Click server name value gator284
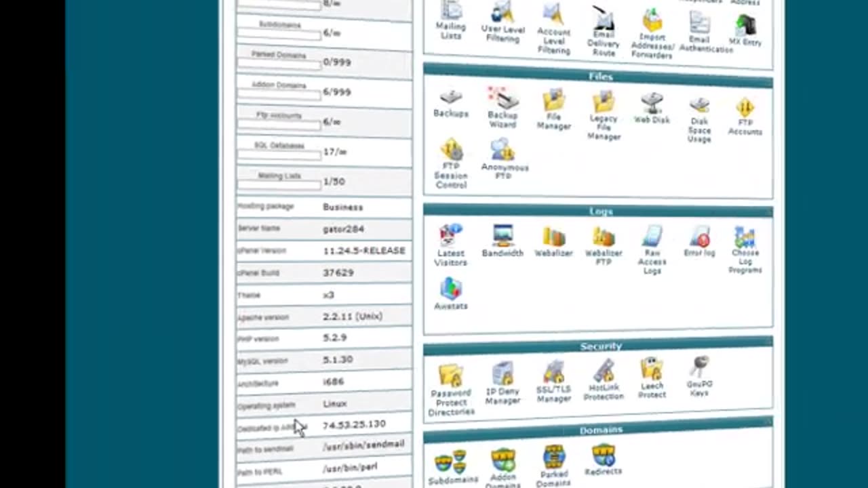868x488 pixels. tap(343, 229)
